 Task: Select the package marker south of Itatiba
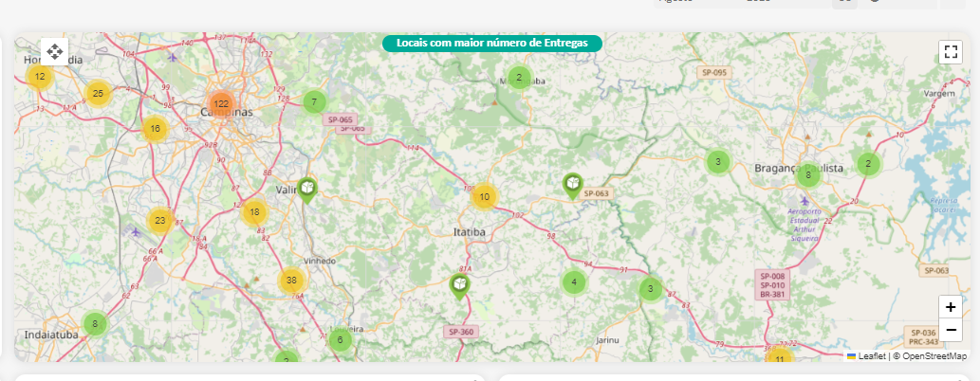[459, 285]
